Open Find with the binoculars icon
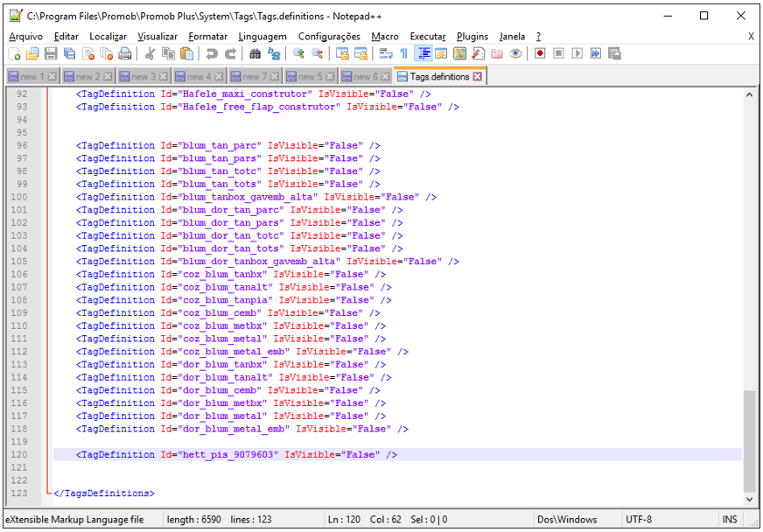The width and height of the screenshot is (763, 532). [x=255, y=53]
